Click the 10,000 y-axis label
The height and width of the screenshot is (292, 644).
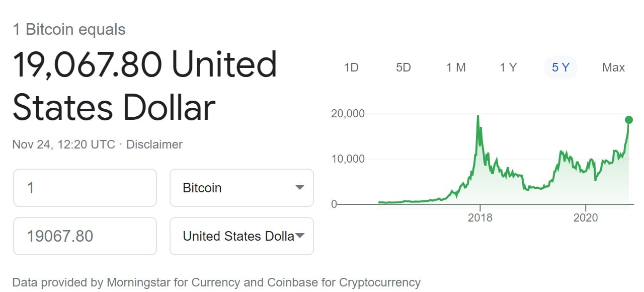pyautogui.click(x=348, y=159)
